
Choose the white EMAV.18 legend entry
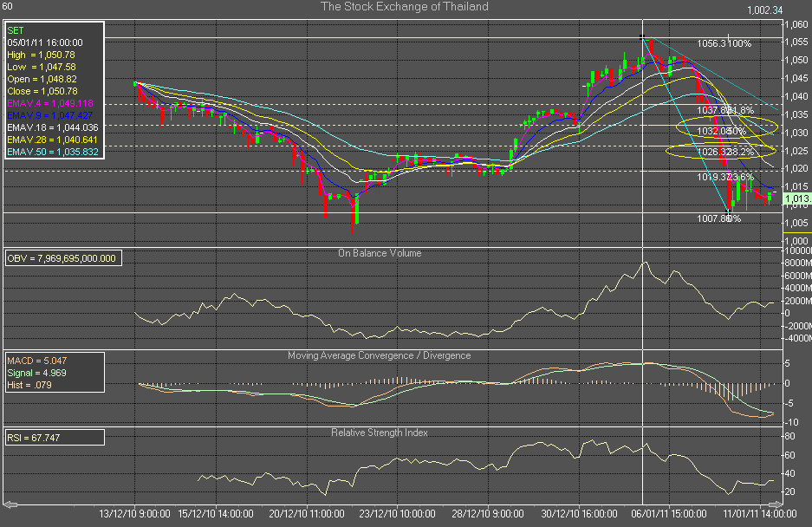coord(52,127)
